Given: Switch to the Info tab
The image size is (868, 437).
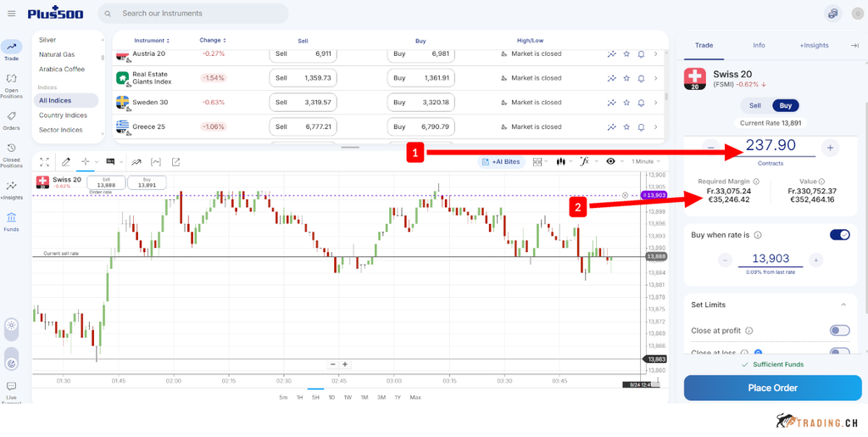Looking at the screenshot, I should (759, 46).
